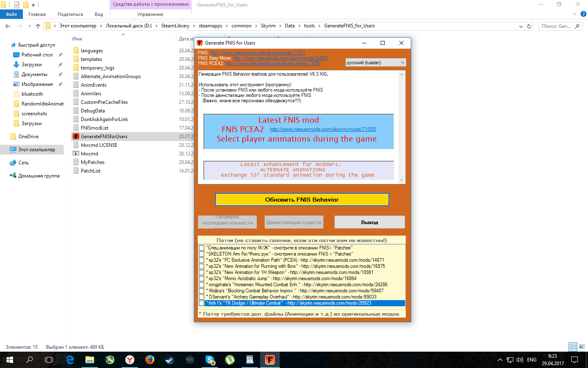Open Quick Access Toolbar customize dropdown
This screenshot has width=588, height=368.
point(33,5)
